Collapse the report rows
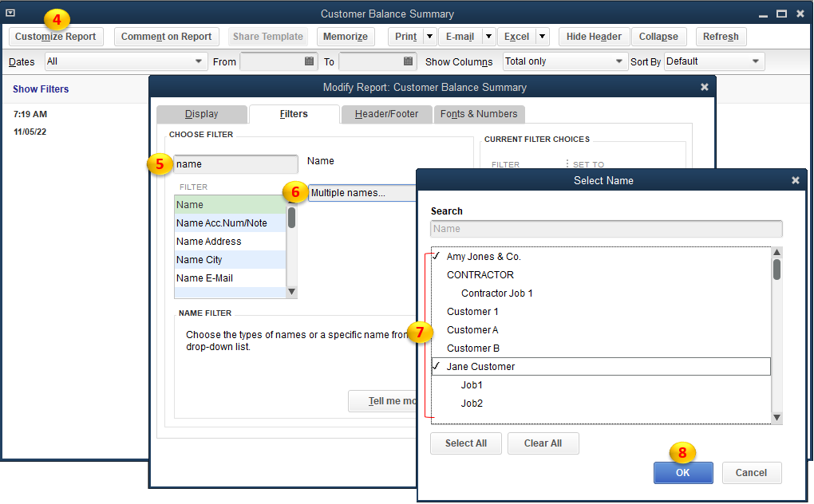 (658, 36)
